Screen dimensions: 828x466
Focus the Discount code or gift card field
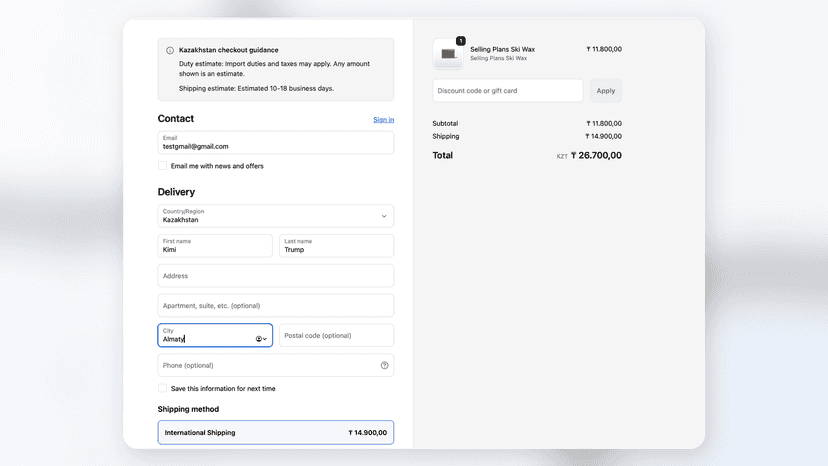(507, 91)
